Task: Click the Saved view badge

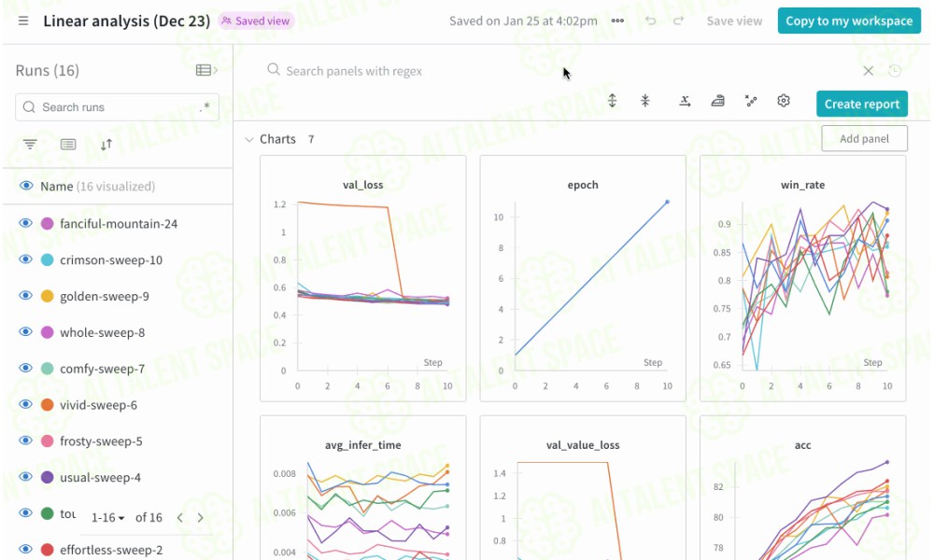Action: pos(256,21)
